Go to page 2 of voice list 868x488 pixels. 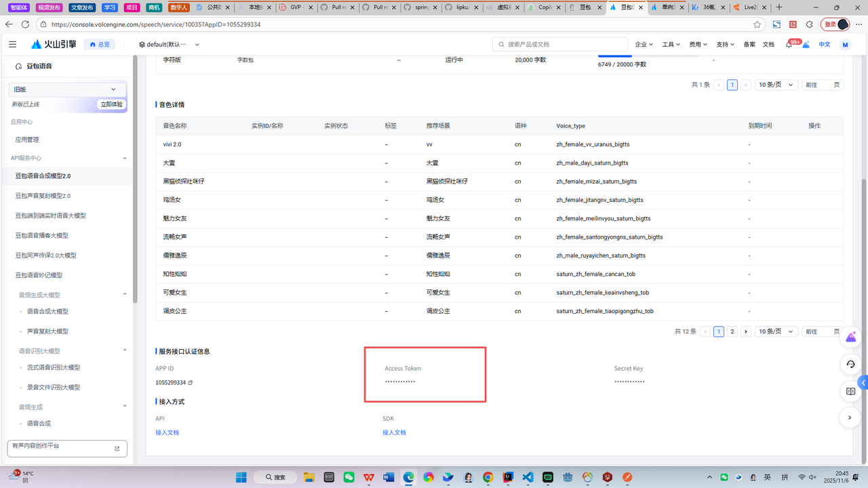click(x=732, y=331)
